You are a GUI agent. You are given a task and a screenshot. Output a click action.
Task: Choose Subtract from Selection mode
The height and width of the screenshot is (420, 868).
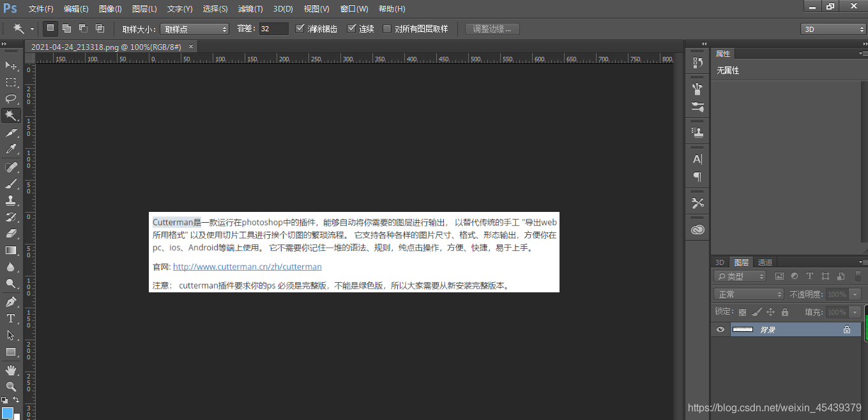pos(83,29)
